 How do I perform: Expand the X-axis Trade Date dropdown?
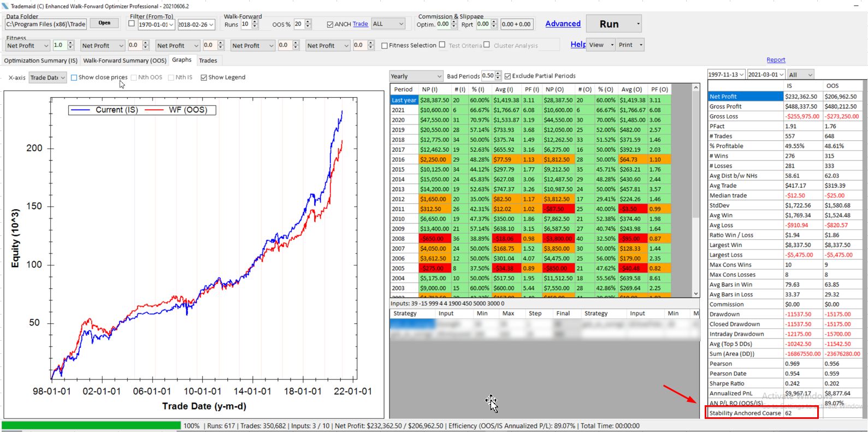(x=48, y=78)
